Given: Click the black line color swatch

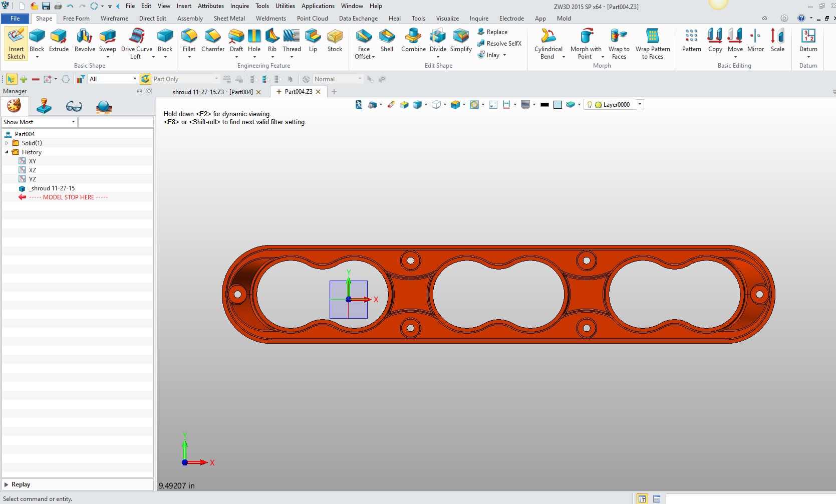Looking at the screenshot, I should (544, 105).
